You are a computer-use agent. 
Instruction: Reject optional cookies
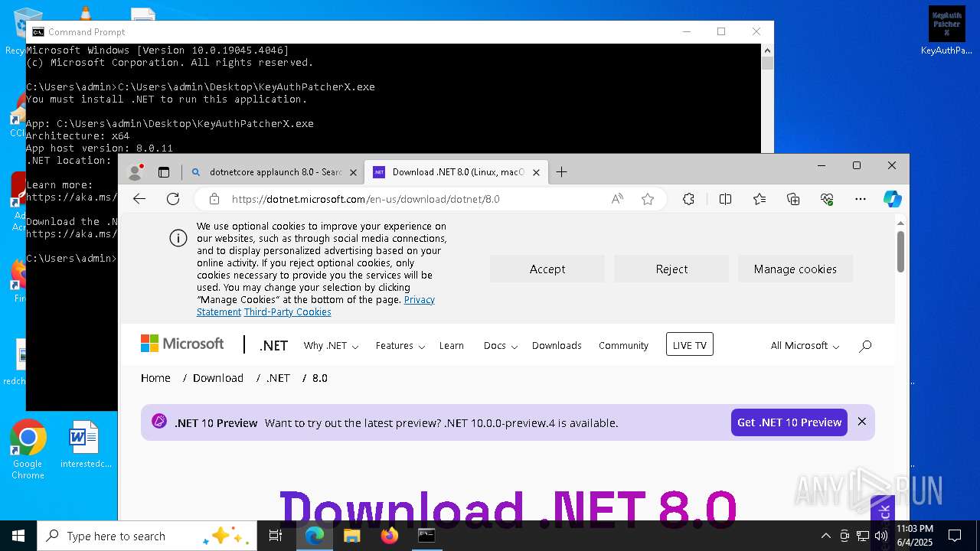(x=671, y=269)
